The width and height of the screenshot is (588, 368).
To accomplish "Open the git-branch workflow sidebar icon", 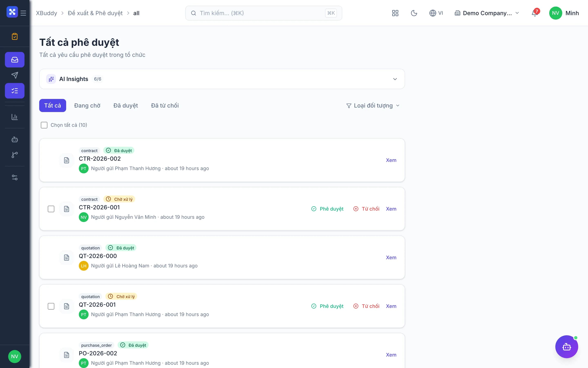I will (x=14, y=155).
